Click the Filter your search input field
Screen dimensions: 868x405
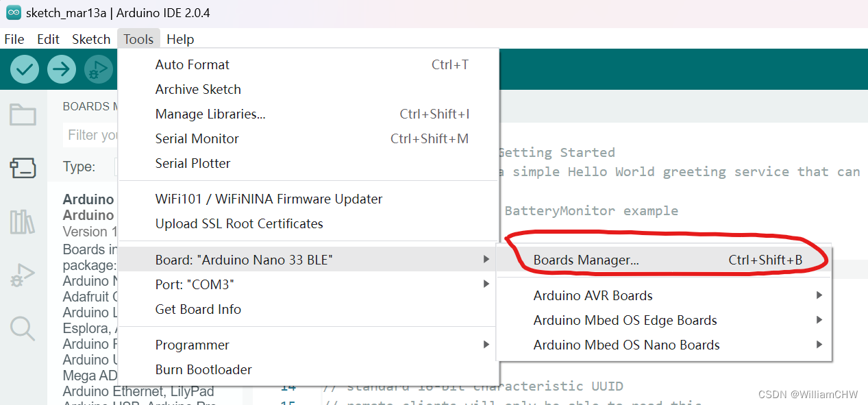coord(90,135)
